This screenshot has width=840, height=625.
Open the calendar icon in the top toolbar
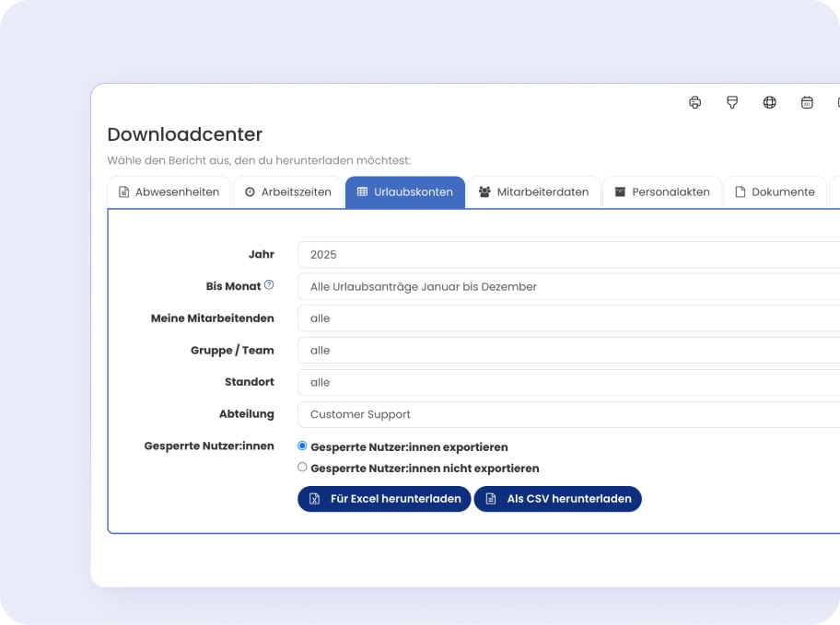coord(807,102)
